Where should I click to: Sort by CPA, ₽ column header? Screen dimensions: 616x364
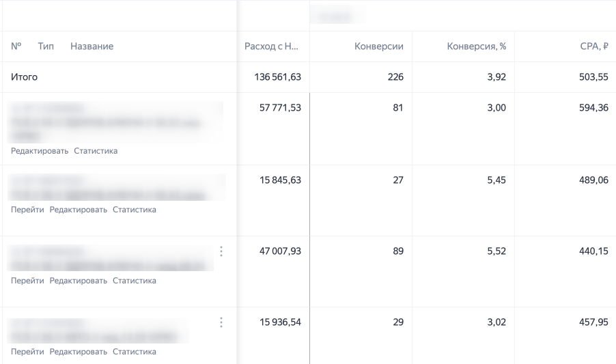tap(594, 46)
